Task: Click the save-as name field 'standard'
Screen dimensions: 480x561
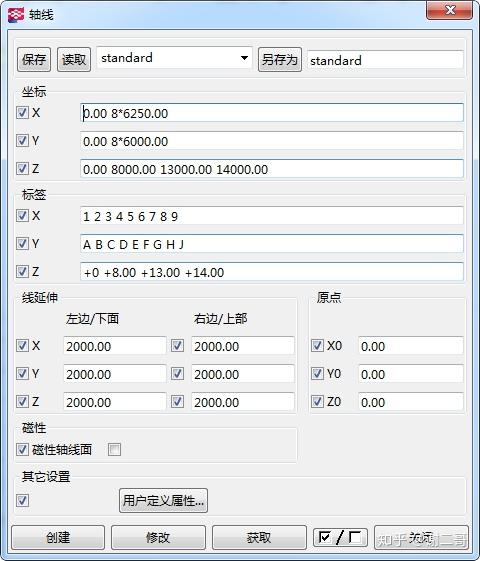Action: pyautogui.click(x=385, y=60)
